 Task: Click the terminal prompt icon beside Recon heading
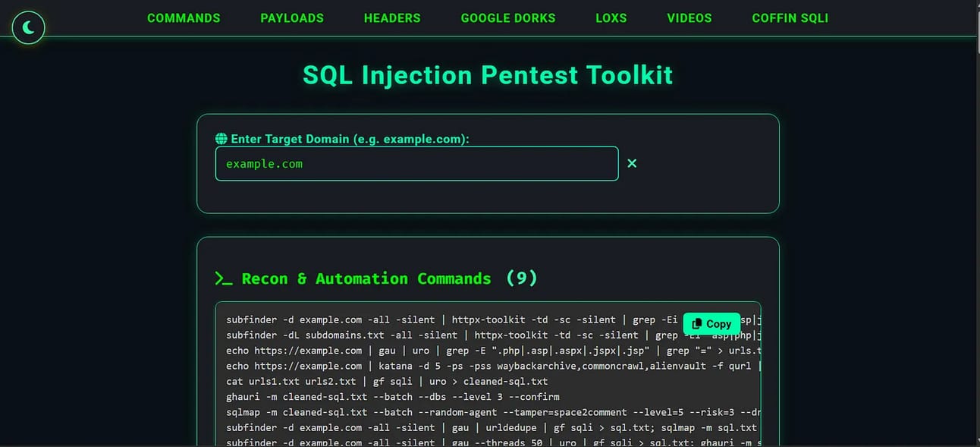click(x=224, y=279)
